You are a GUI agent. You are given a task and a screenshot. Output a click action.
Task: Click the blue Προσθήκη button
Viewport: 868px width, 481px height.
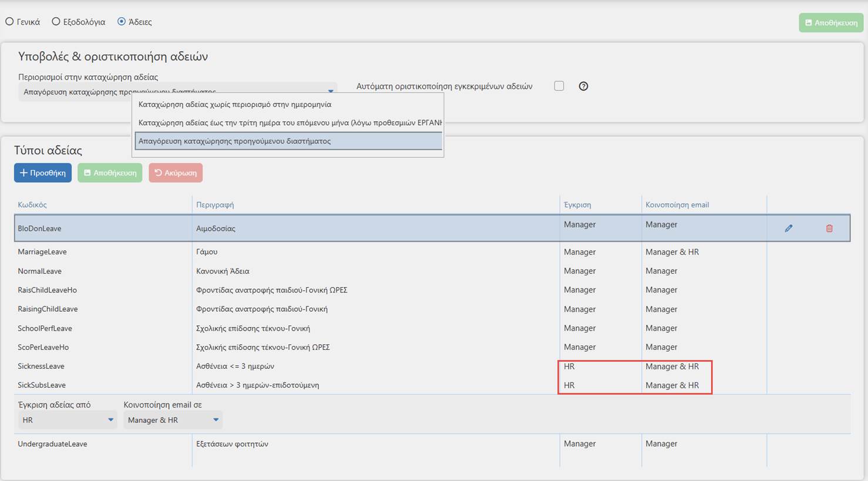(x=43, y=173)
